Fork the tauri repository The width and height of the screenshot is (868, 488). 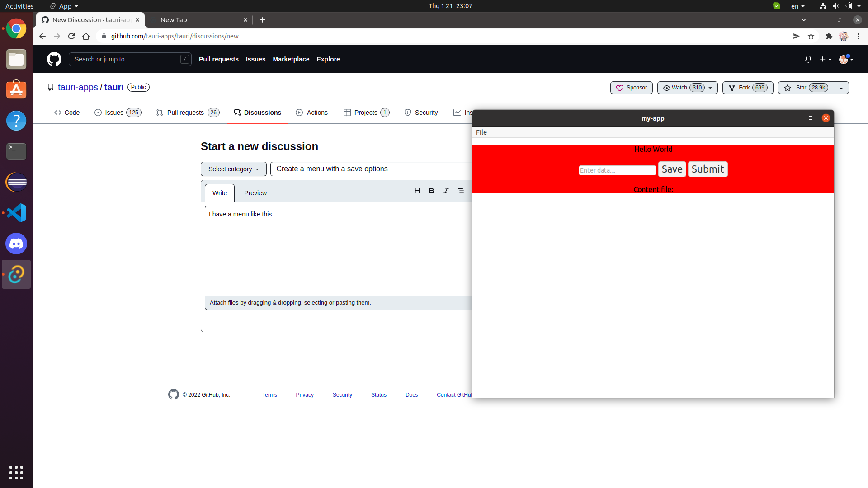(x=748, y=88)
